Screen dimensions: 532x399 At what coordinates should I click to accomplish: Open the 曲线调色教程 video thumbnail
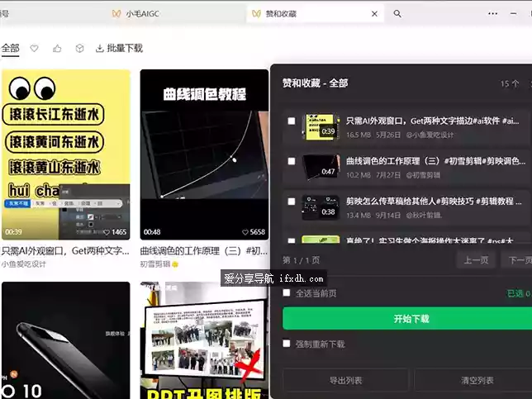(x=204, y=154)
